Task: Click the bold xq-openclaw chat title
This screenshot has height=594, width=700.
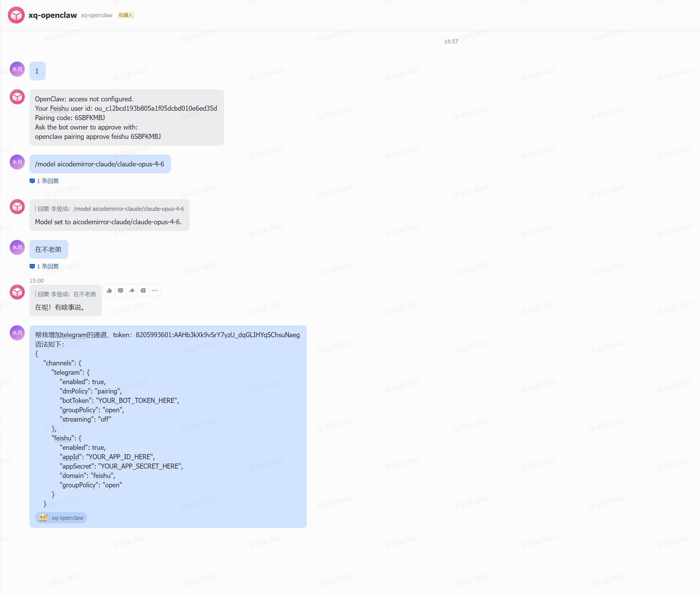Action: (x=53, y=15)
